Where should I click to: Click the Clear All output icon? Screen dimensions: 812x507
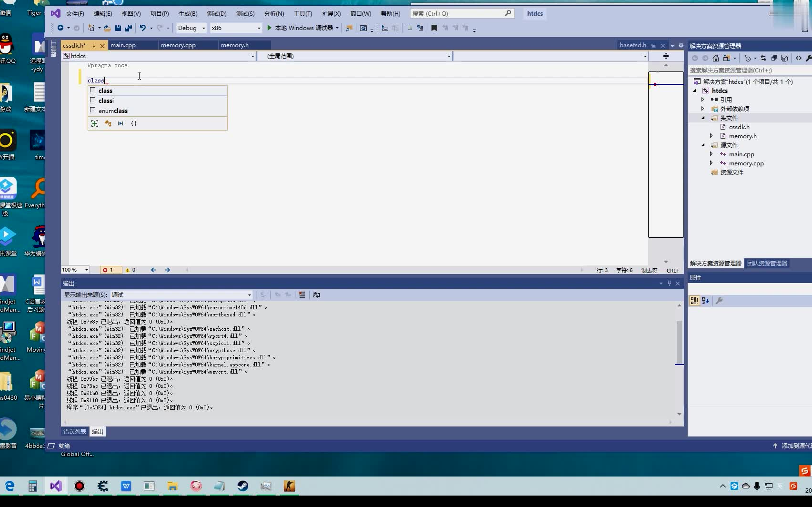click(x=302, y=294)
